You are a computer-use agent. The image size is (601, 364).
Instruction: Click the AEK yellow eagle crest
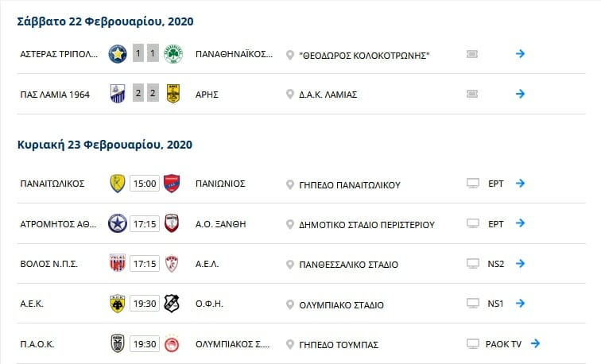[118, 304]
